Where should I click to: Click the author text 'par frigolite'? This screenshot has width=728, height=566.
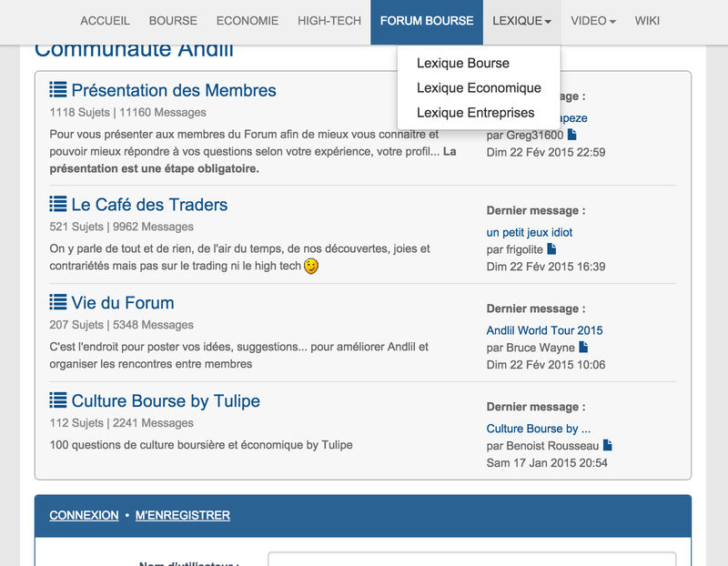(x=514, y=249)
